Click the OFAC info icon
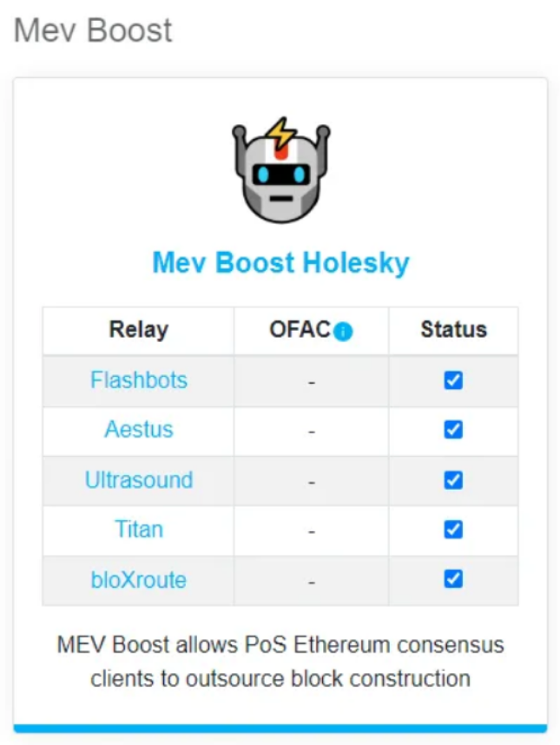Screen dimensions: 560x745 coord(344,332)
